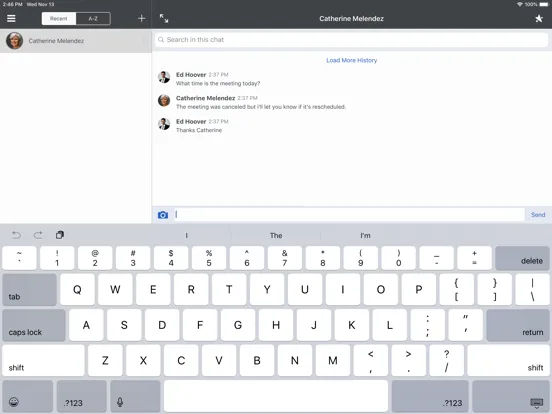
Task: Attach a photo with camera icon
Action: [163, 215]
